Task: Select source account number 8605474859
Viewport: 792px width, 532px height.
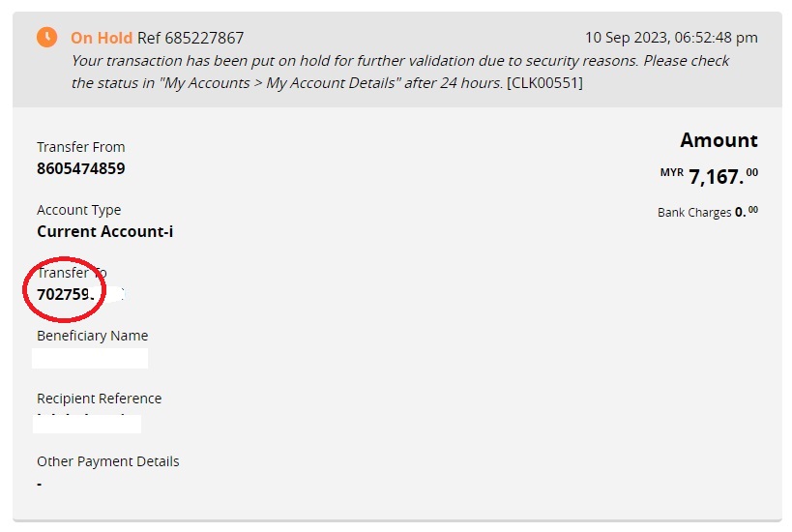Action: coord(81,168)
